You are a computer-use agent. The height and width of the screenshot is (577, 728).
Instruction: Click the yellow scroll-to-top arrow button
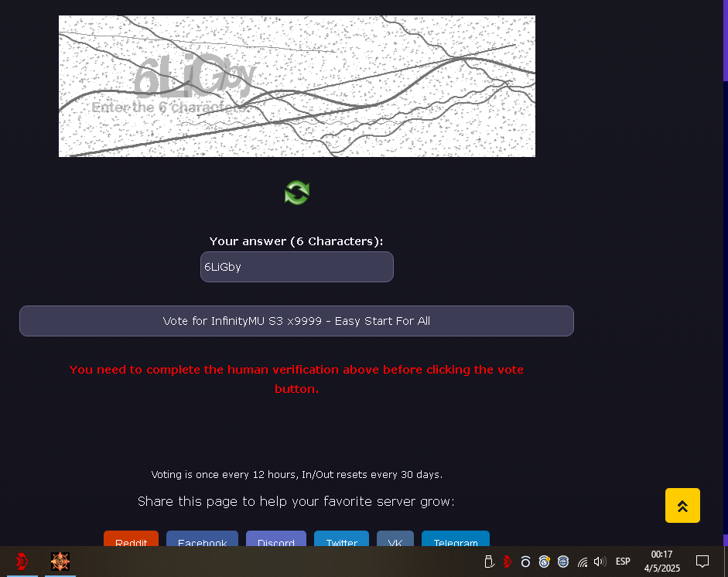click(x=682, y=506)
